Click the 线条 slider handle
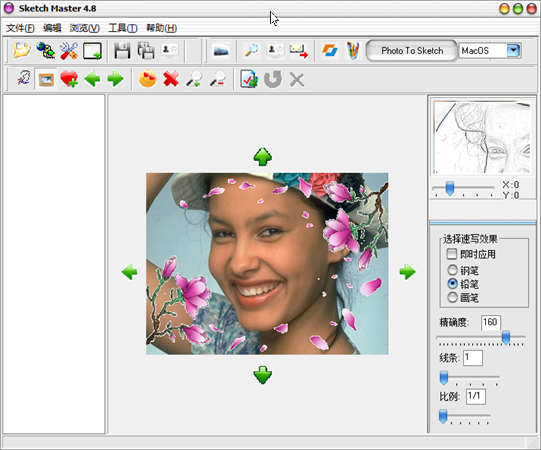This screenshot has width=541, height=450. coord(444,378)
